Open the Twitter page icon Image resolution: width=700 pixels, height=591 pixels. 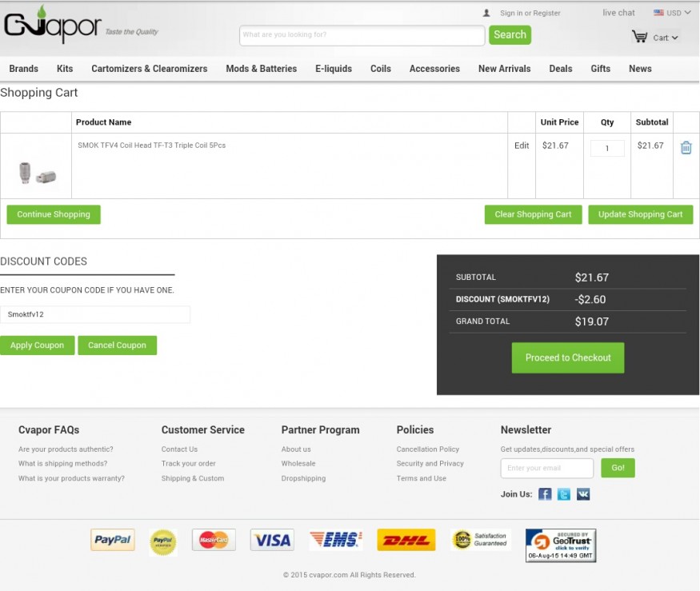coord(564,494)
